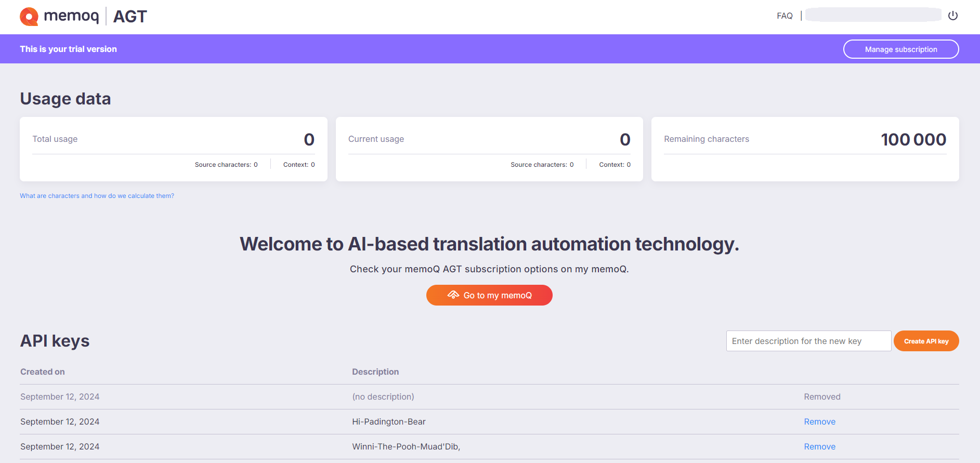Click the '(no description)' cell
Viewport: 980px width, 463px height.
click(383, 396)
